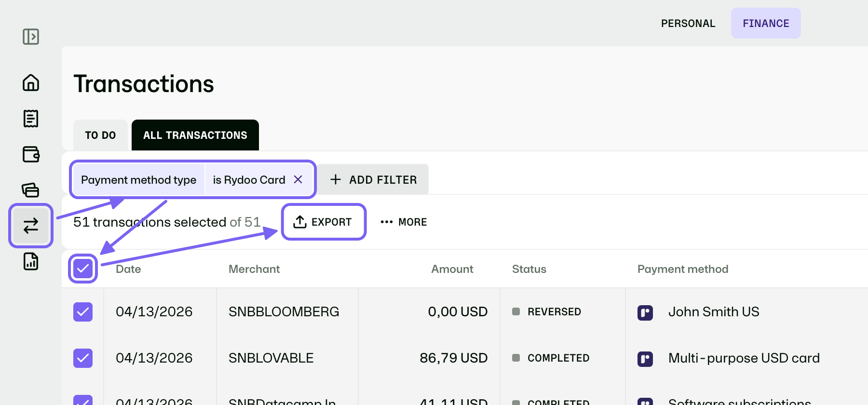
Task: Switch to FINANCE view
Action: click(766, 23)
